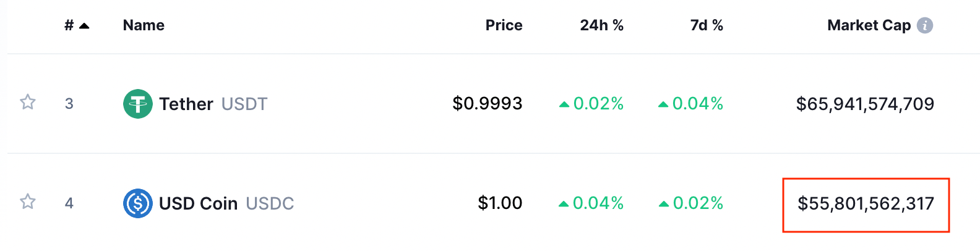
Task: Click the green 24h up-arrow for USD Coin
Action: pyautogui.click(x=564, y=204)
